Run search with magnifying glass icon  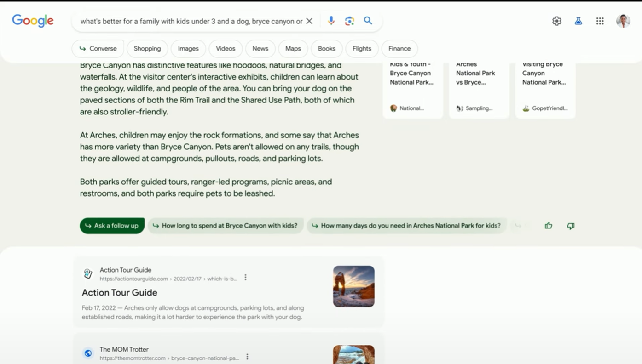coord(368,21)
